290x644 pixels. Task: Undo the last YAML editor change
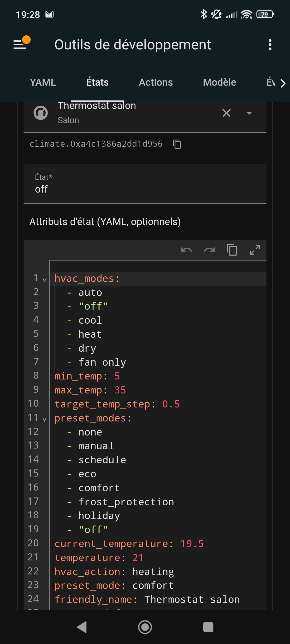click(x=186, y=250)
